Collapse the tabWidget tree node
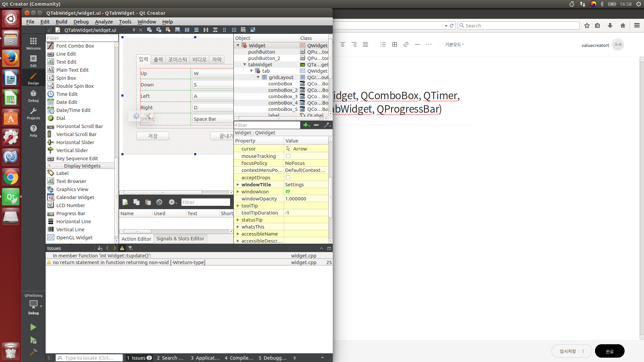 pos(245,65)
